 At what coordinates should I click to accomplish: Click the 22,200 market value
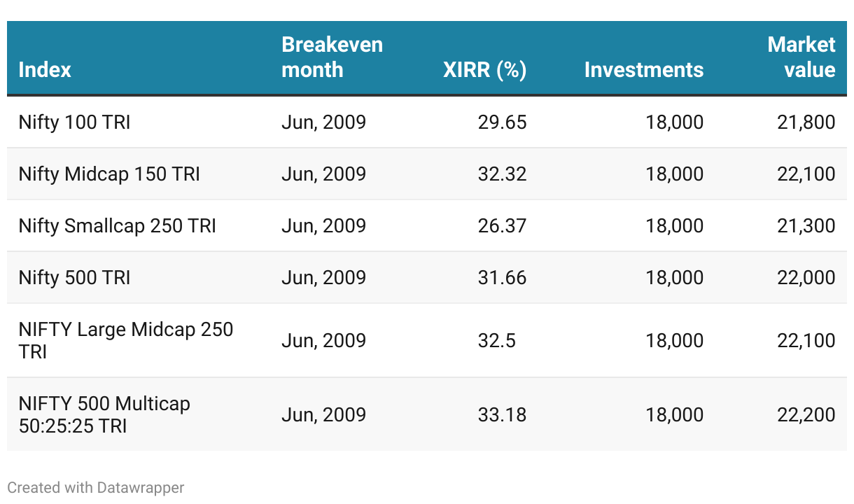806,414
